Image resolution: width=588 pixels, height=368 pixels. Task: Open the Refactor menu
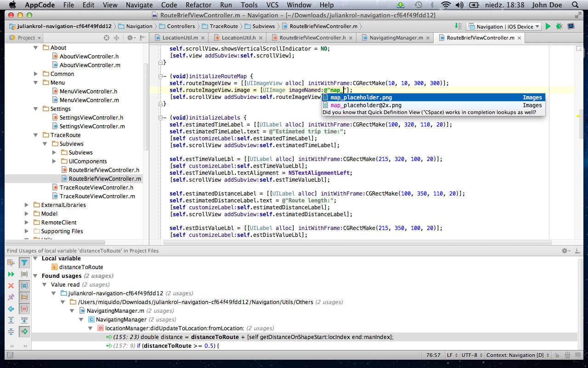click(198, 5)
